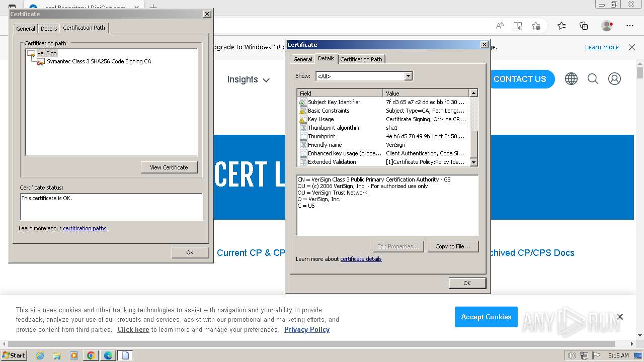Select the Details tab in the right Certificate dialog
This screenshot has width=644, height=362.
click(326, 58)
